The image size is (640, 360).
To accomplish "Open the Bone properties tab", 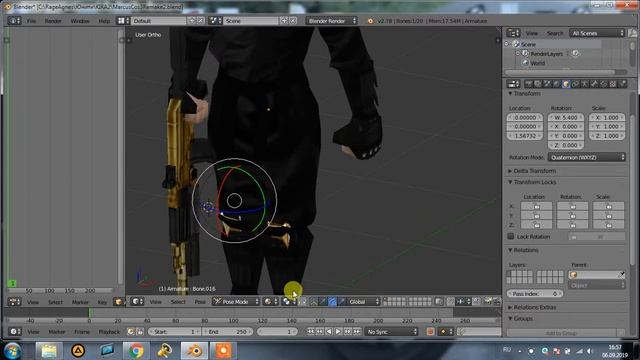I will (594, 84).
